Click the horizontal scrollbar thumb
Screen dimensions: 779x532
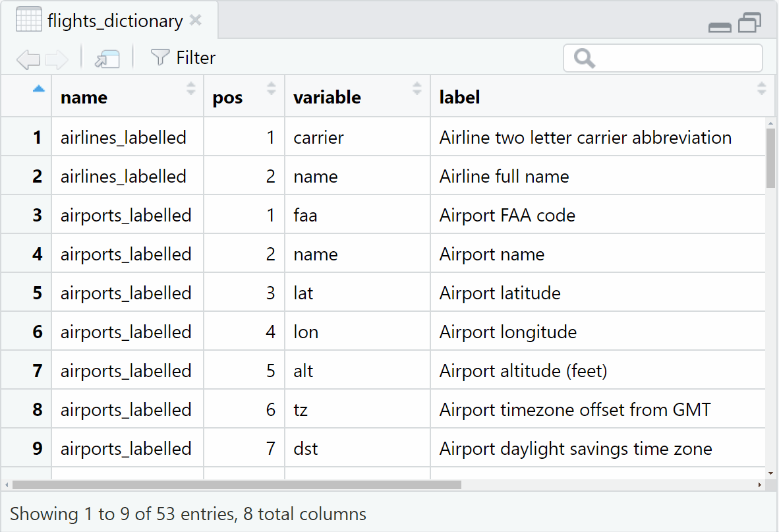pyautogui.click(x=236, y=485)
